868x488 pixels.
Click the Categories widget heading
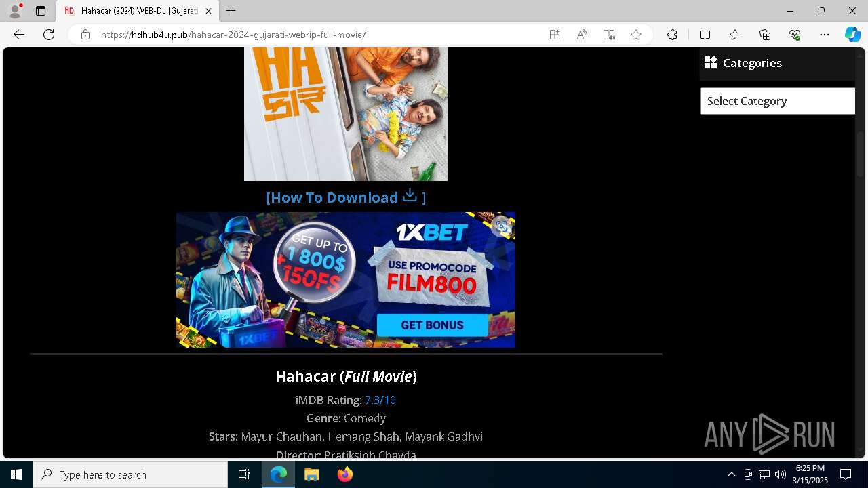click(752, 63)
